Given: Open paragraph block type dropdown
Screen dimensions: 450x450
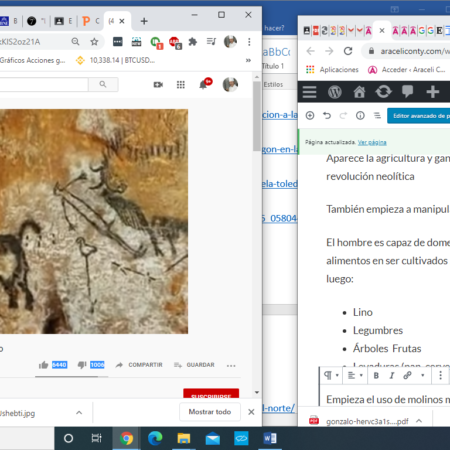Looking at the screenshot, I should tap(331, 375).
